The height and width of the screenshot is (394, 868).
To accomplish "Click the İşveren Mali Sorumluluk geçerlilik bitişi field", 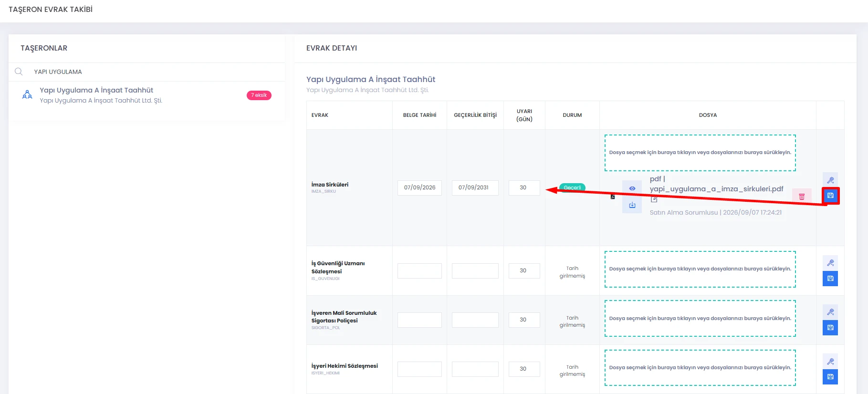I will coord(475,320).
